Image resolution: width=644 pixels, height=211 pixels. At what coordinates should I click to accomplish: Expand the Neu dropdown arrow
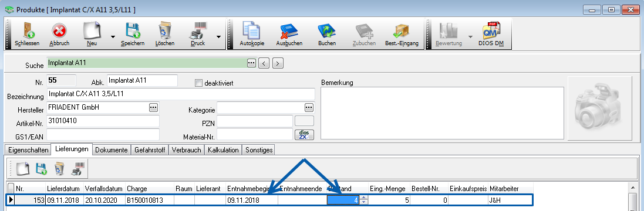(113, 36)
